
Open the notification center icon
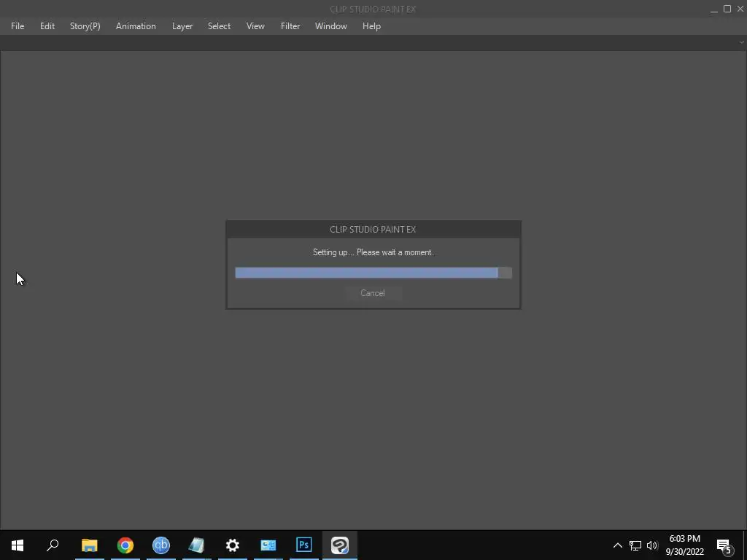click(724, 545)
